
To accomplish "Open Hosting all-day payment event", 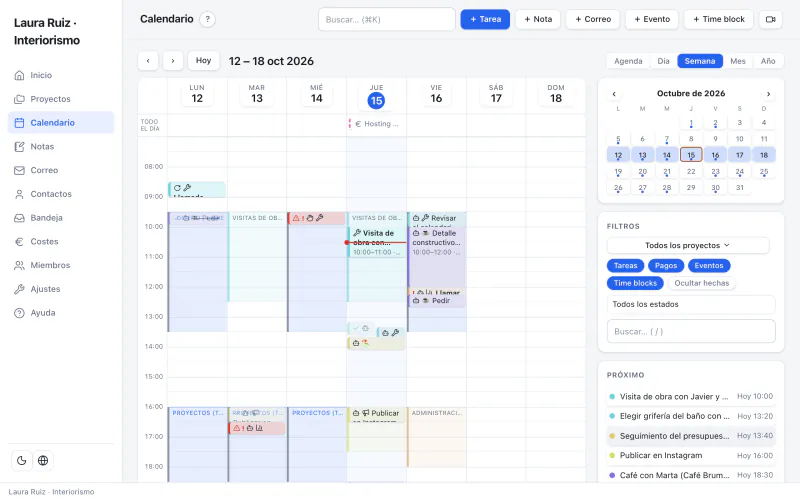I will [x=377, y=124].
